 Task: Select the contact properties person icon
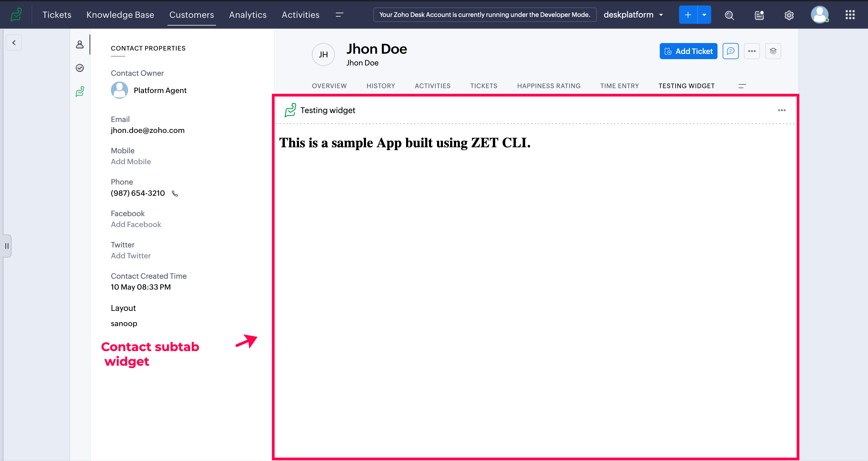point(80,44)
